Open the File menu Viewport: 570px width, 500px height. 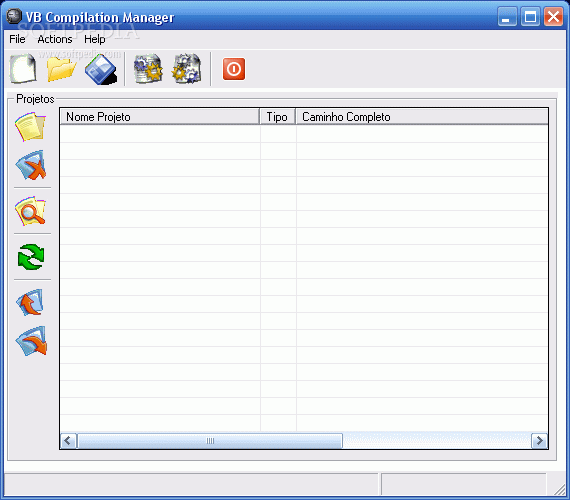(x=17, y=39)
